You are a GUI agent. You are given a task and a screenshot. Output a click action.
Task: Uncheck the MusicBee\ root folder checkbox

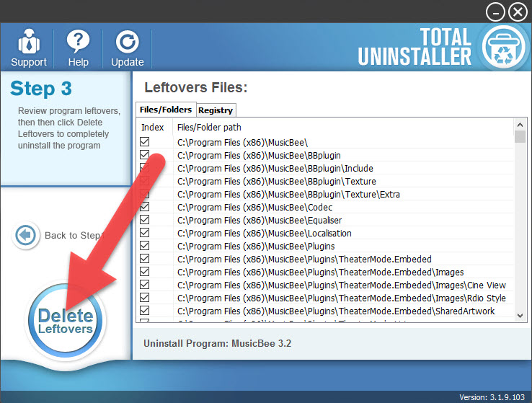[145, 142]
